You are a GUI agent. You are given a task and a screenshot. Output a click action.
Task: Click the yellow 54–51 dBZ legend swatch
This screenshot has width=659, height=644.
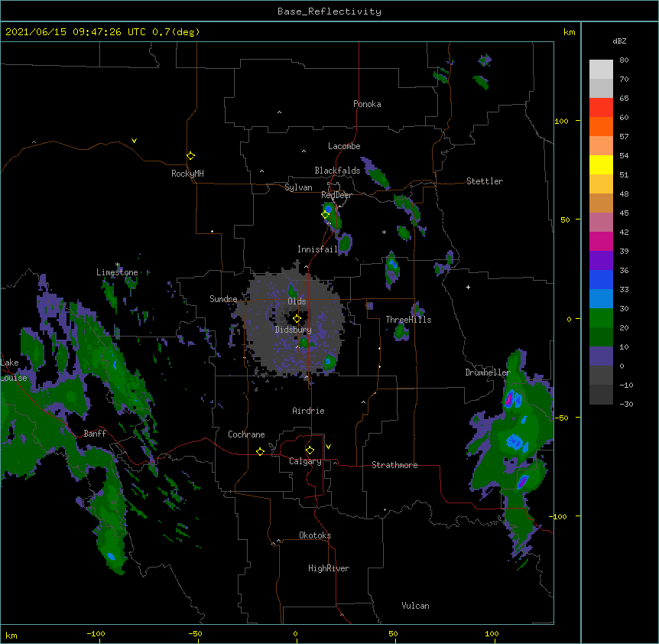601,164
